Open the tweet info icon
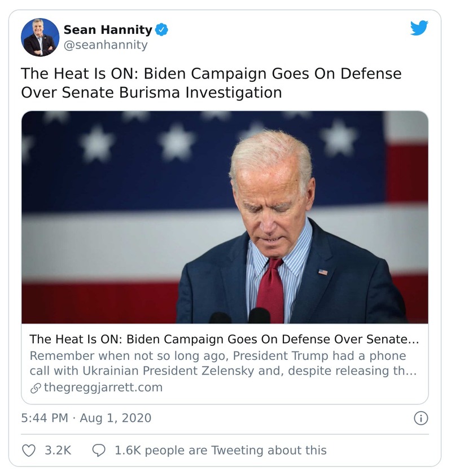 tap(421, 418)
